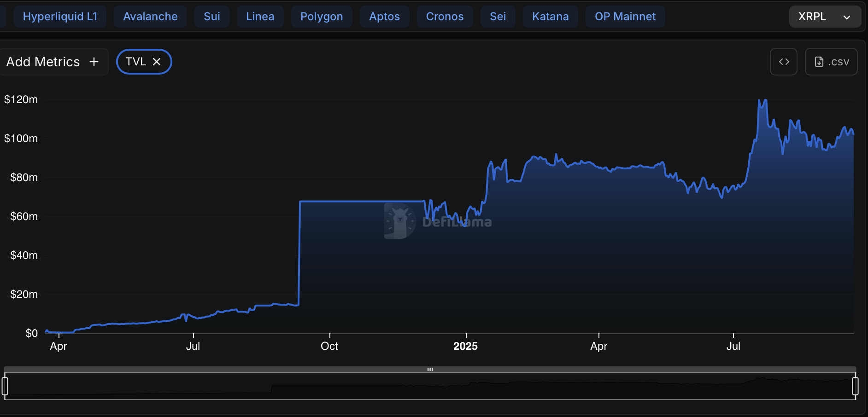The width and height of the screenshot is (868, 417).
Task: Click the $20m y-axis label
Action: tap(24, 295)
